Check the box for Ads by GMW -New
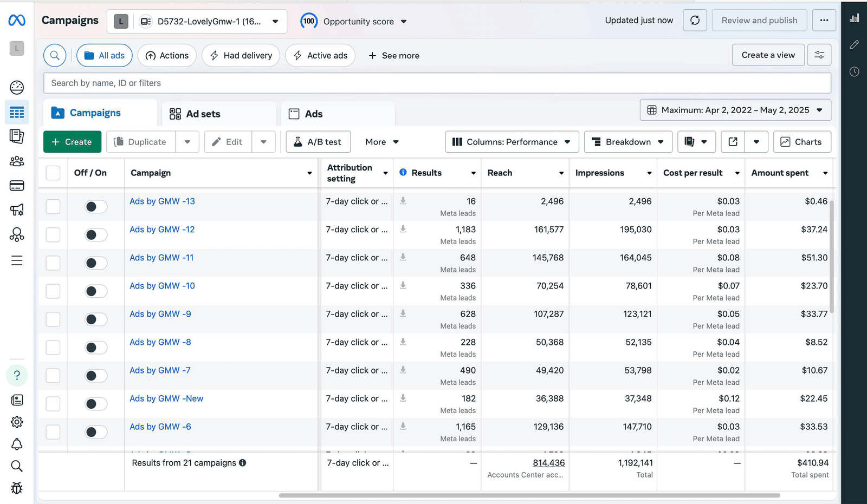867x504 pixels. pos(53,404)
